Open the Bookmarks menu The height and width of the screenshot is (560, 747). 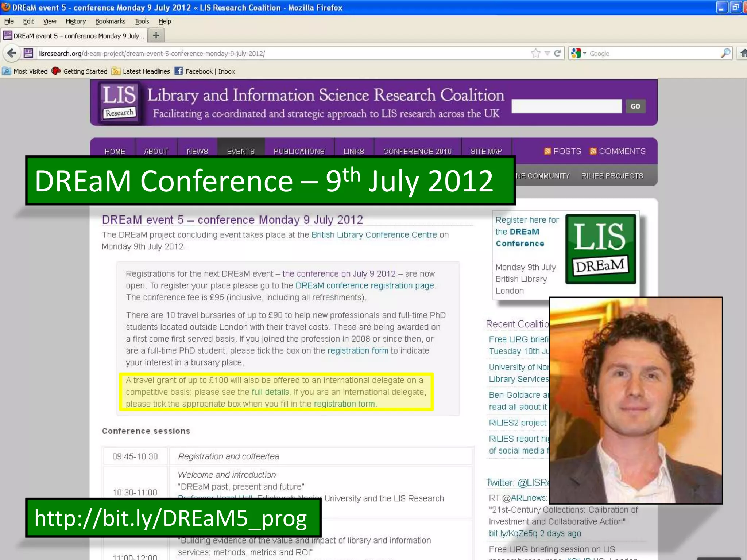coord(110,21)
